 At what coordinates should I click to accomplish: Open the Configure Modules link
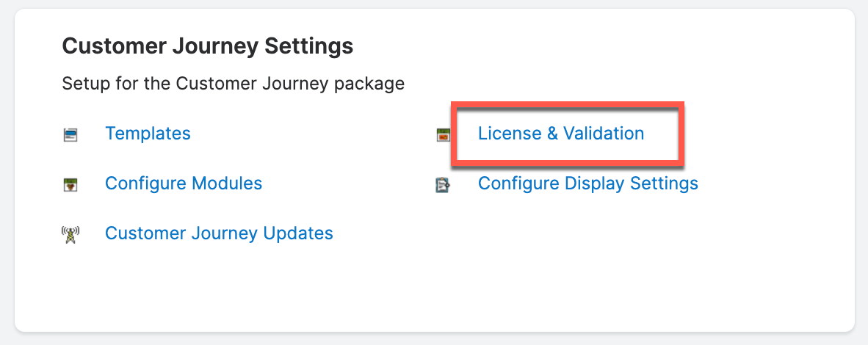click(184, 183)
